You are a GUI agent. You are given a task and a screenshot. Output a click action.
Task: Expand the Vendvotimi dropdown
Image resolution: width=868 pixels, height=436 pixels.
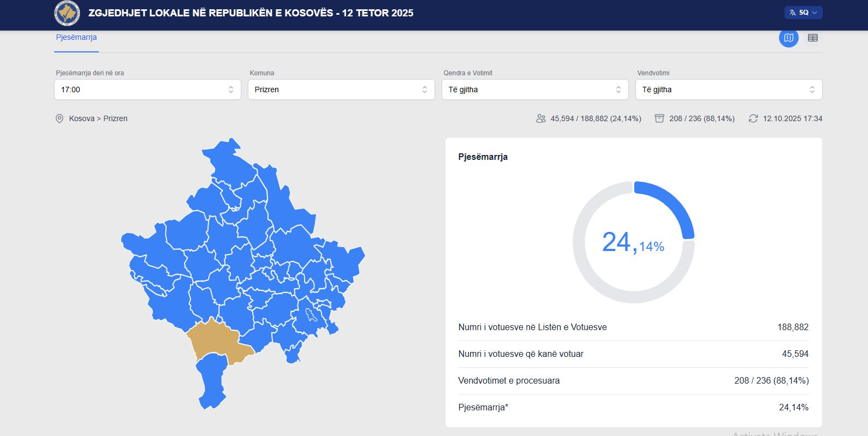click(729, 89)
